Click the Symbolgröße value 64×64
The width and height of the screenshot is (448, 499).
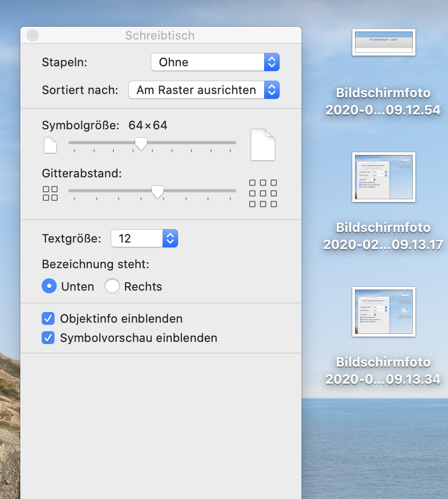(148, 126)
